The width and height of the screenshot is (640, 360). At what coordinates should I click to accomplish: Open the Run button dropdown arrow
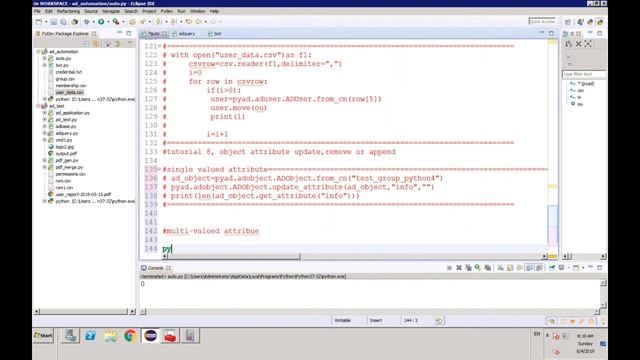point(108,22)
